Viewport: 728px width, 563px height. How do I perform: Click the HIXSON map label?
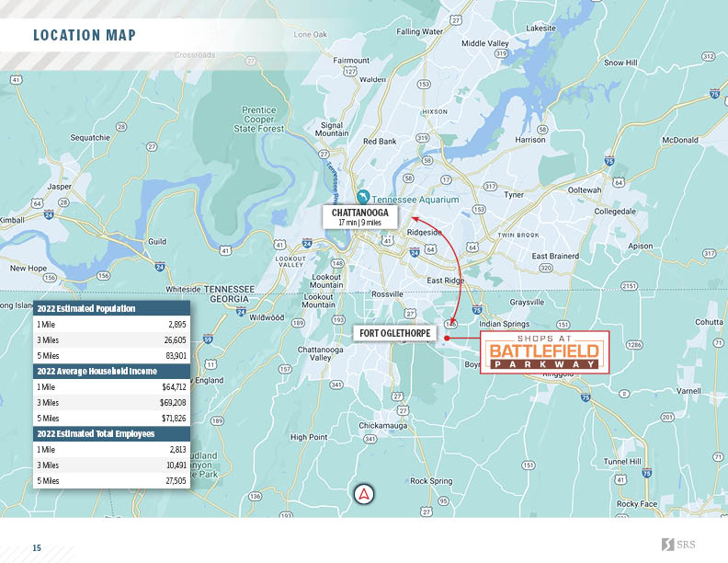(435, 112)
